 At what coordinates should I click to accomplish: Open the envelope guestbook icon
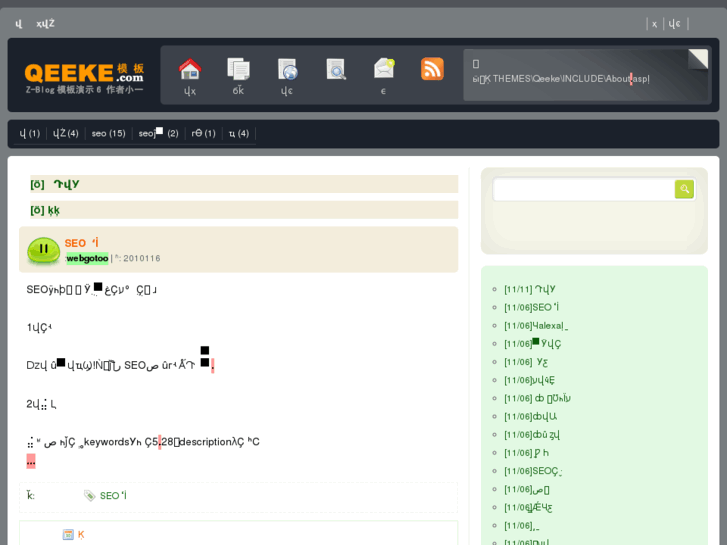[x=384, y=69]
